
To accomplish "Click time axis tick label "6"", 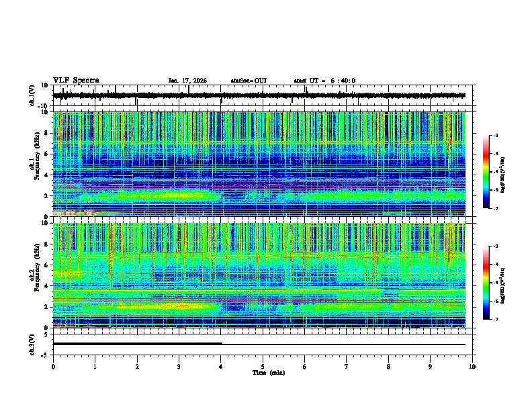I will [x=305, y=367].
